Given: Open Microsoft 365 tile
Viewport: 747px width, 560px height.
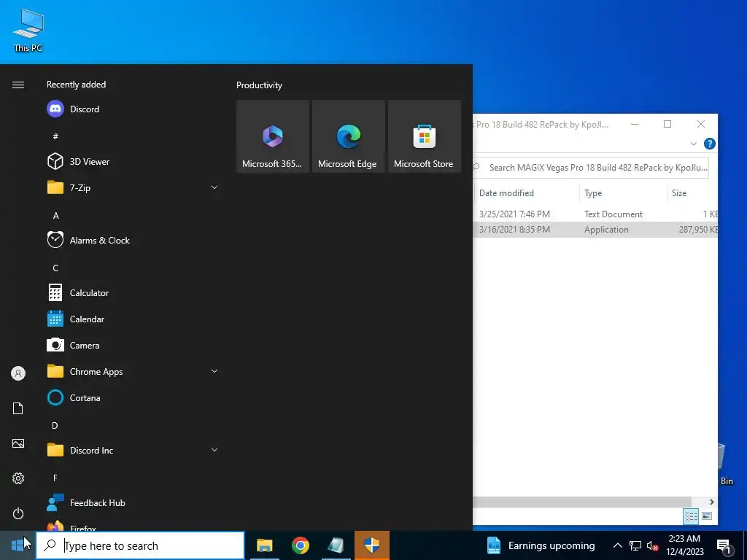Looking at the screenshot, I should tap(273, 136).
